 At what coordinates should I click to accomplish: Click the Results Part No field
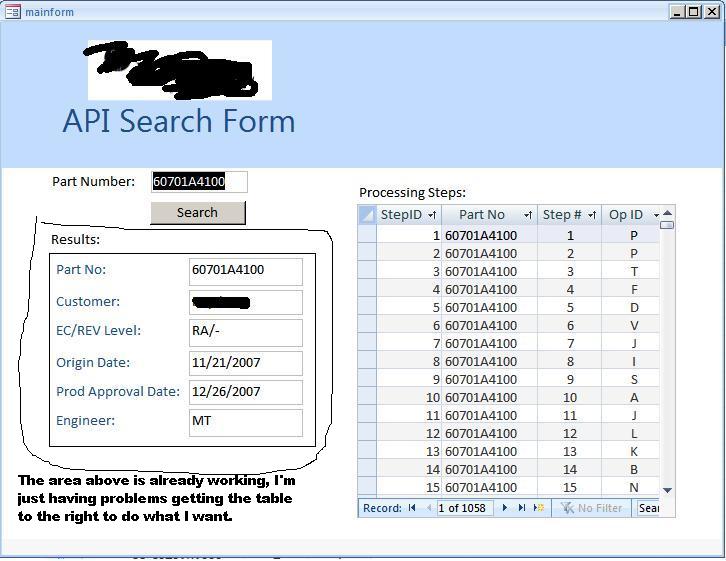[x=246, y=271]
